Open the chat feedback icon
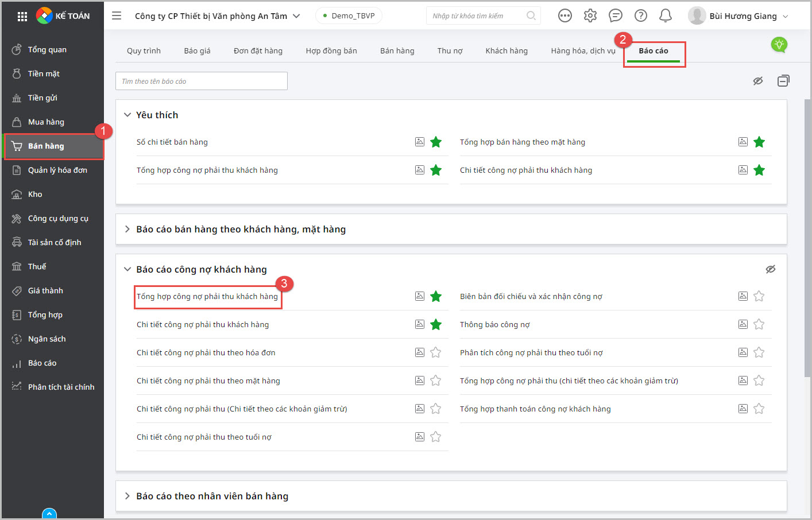 click(x=616, y=16)
